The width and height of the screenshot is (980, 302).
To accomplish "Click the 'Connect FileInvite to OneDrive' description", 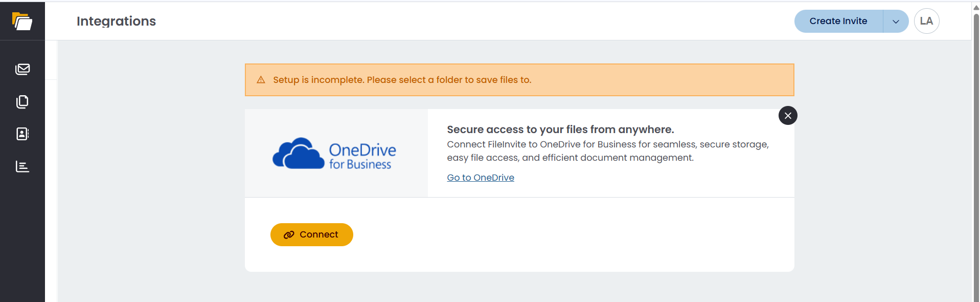I will (608, 151).
